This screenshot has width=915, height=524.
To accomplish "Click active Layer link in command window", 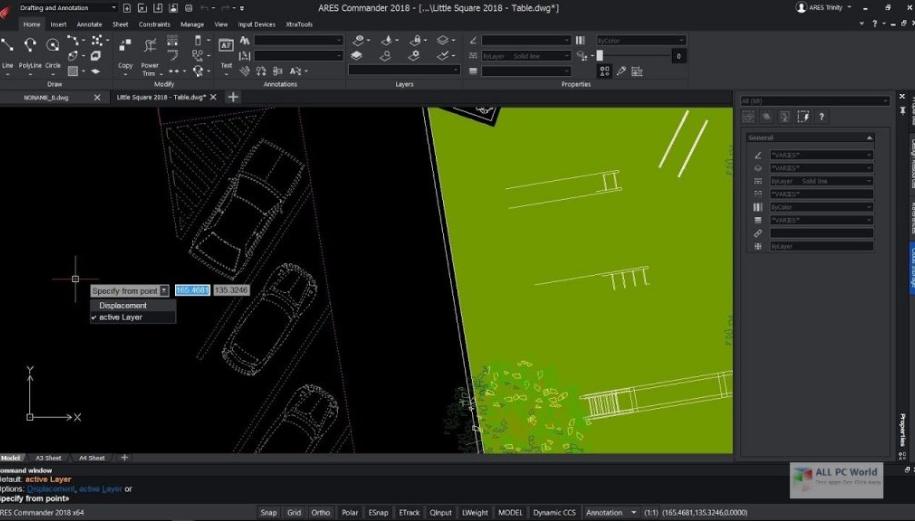I will 100,489.
